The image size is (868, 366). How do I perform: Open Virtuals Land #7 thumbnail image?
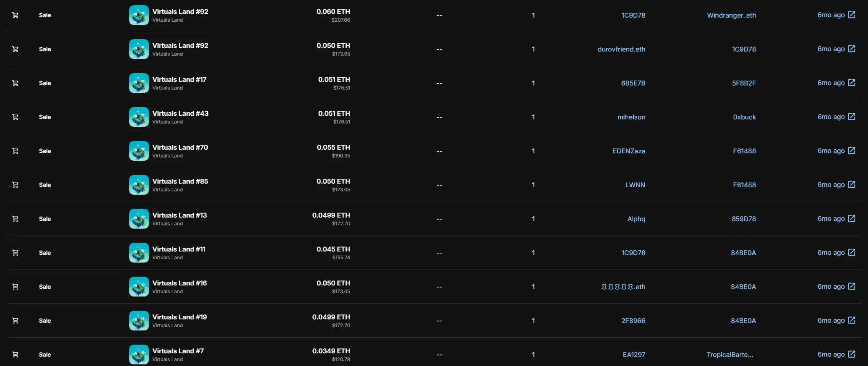point(139,355)
